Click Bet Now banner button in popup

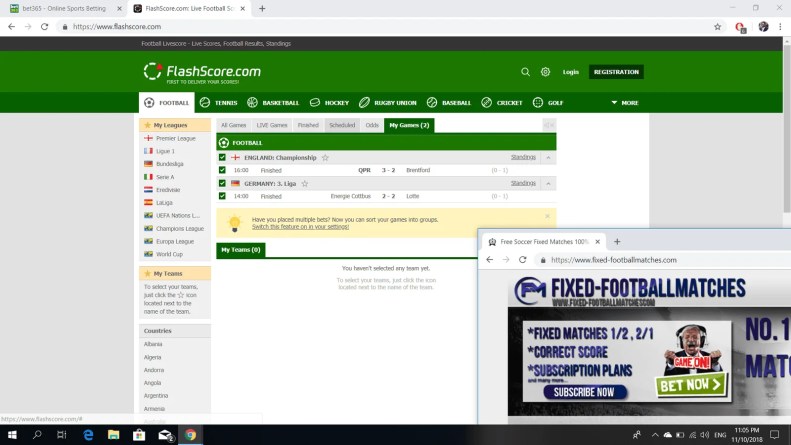691,385
